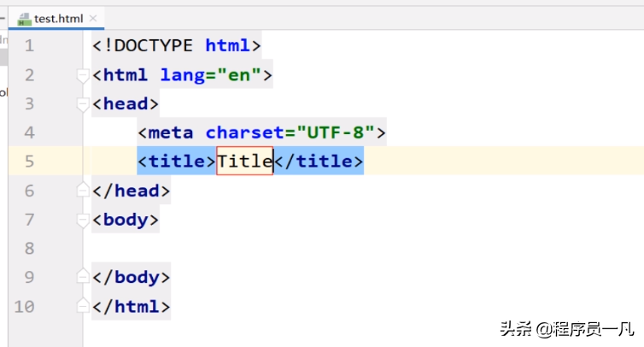Viewport: 644px width, 347px height.
Task: Click the DOCTYPE html declaration
Action: coord(176,46)
